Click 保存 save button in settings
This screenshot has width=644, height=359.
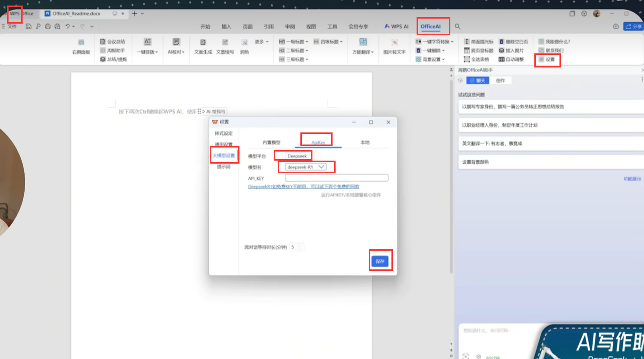click(x=380, y=261)
